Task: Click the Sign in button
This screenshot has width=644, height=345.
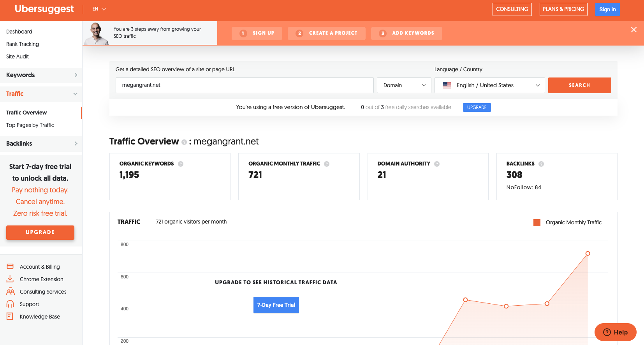Action: coord(607,9)
